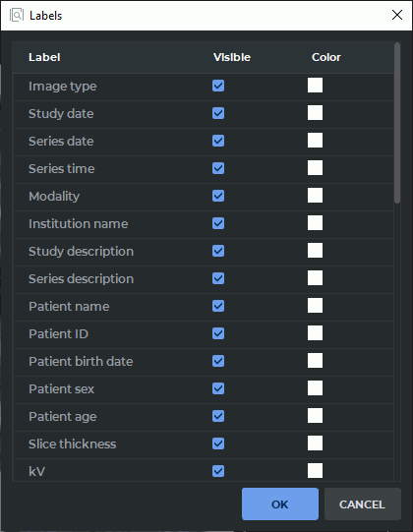Confirm changes with OK button

280,504
